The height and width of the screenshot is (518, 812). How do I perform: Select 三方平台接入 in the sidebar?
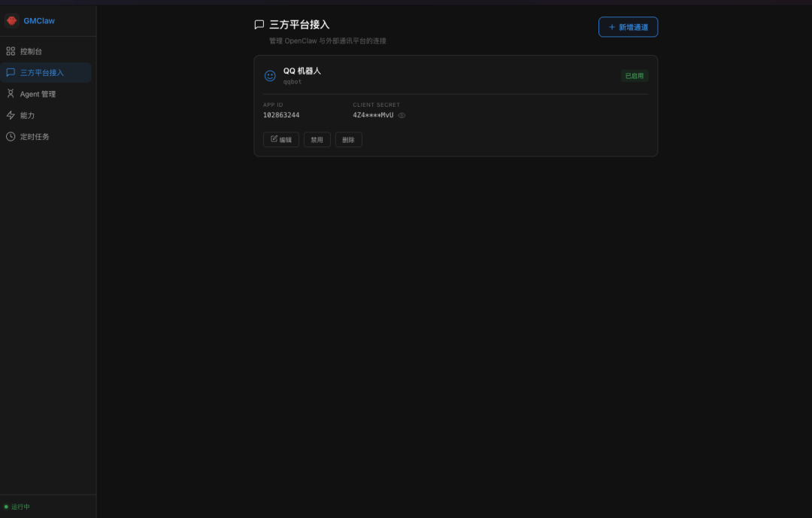tap(46, 72)
